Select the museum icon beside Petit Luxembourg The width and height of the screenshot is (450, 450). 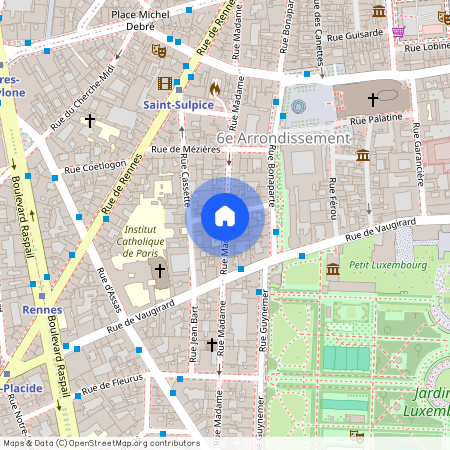coord(333,269)
